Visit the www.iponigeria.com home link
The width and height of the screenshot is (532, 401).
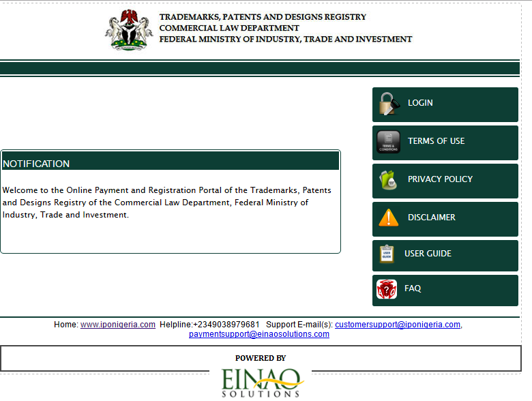(117, 325)
